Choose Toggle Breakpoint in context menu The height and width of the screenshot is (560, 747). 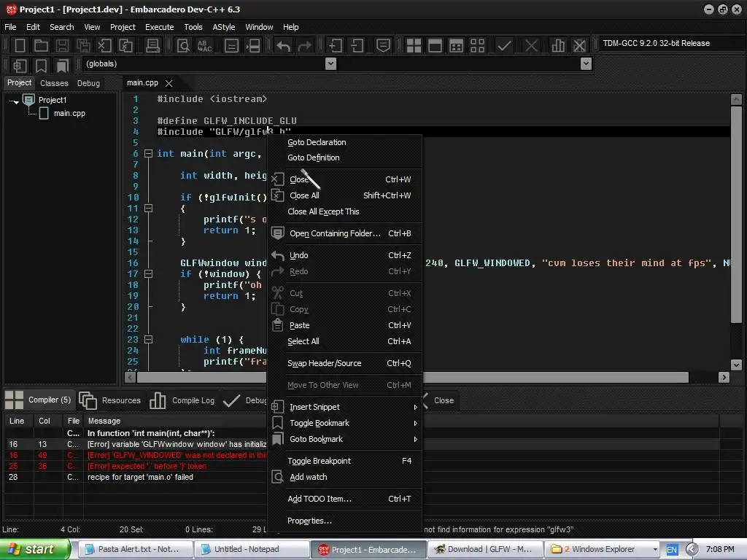coord(344,461)
